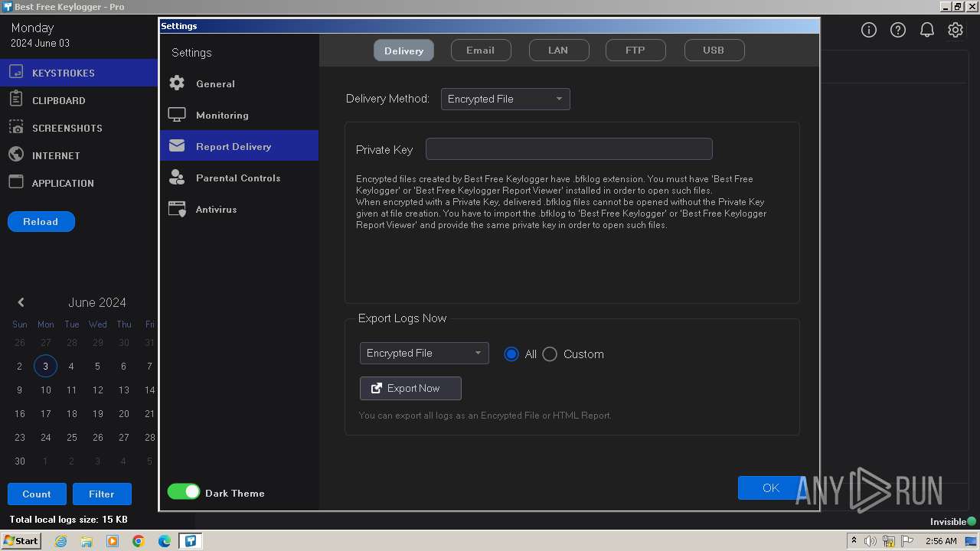980x551 pixels.
Task: Select the Keystrokes icon in sidebar
Action: pyautogui.click(x=16, y=73)
